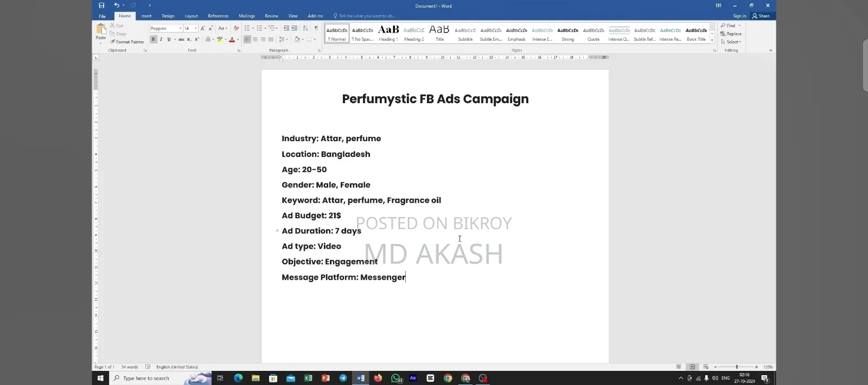The width and height of the screenshot is (868, 385).
Task: Toggle Bold formatting
Action: tap(154, 40)
